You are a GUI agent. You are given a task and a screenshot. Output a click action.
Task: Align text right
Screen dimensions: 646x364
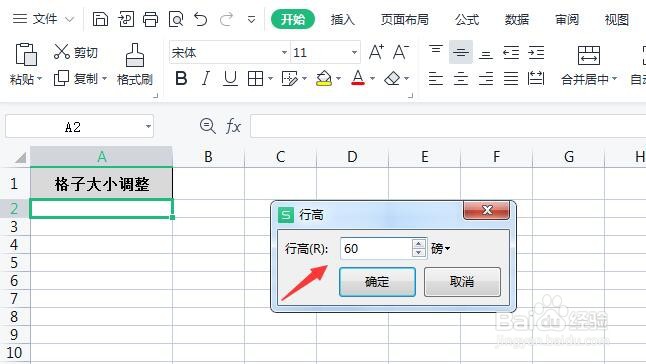click(486, 78)
